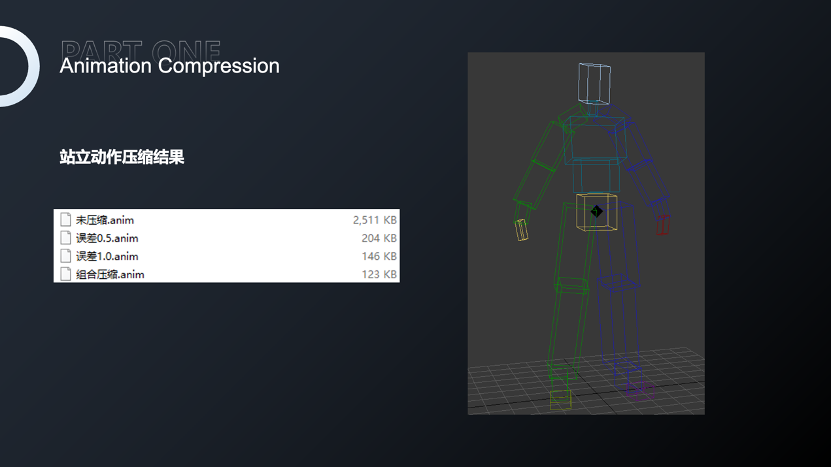The image size is (832, 468).
Task: Click the 204 KB size value
Action: coord(379,238)
